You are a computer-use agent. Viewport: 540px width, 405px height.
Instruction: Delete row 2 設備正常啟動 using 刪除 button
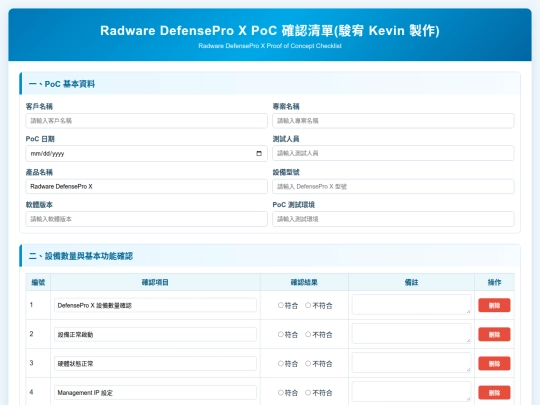tap(494, 334)
